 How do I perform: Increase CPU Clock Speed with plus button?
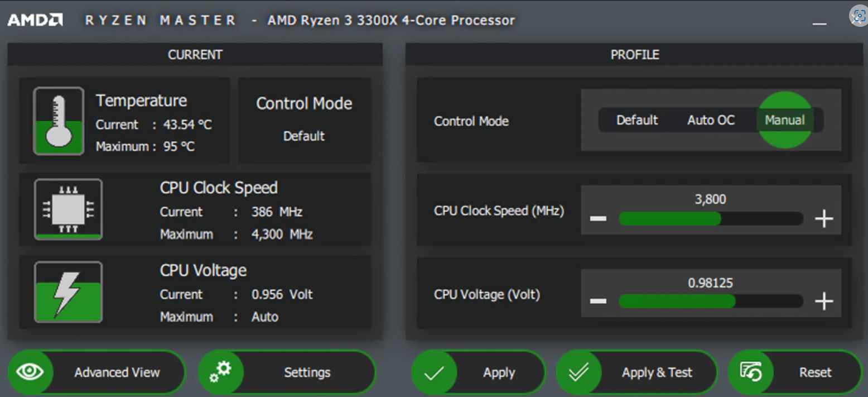(824, 218)
